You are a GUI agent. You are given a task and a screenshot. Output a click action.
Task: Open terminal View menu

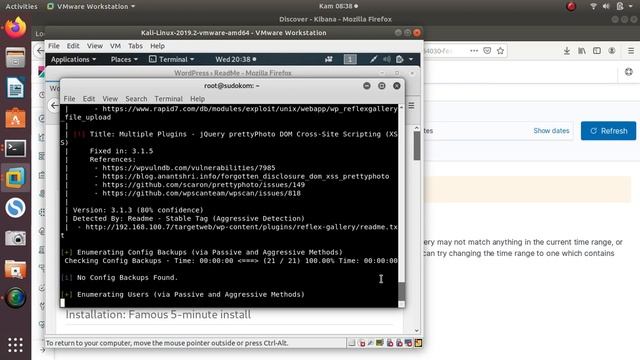110,99
